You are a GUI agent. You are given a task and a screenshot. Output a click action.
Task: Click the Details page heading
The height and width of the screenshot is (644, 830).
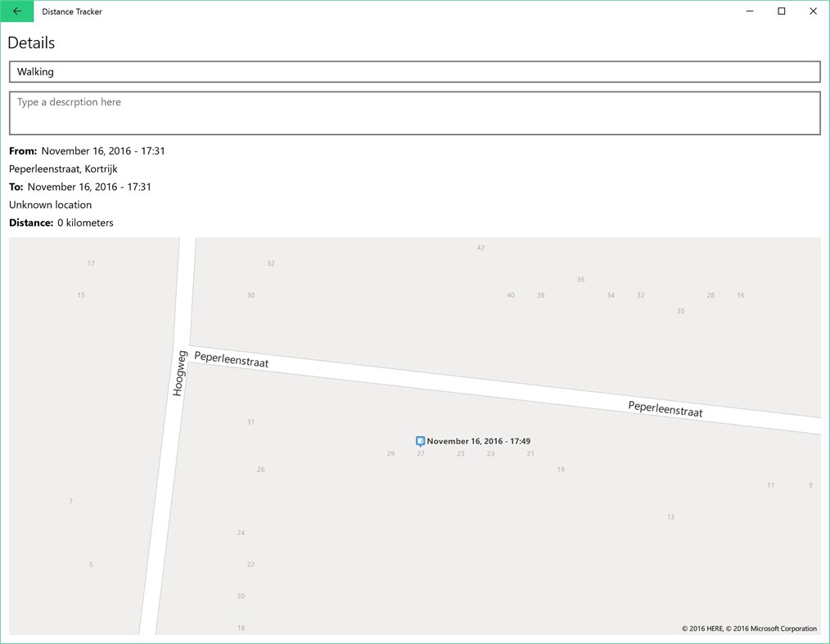31,43
